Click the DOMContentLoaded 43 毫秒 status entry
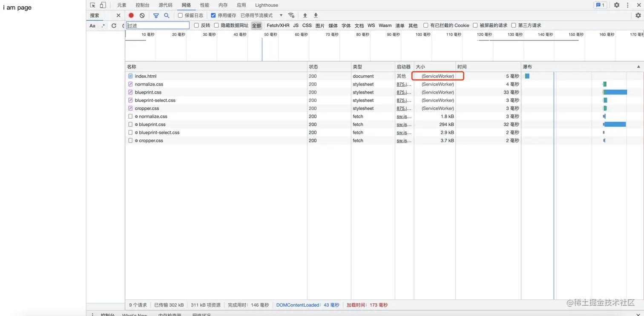644x316 pixels. (308, 305)
